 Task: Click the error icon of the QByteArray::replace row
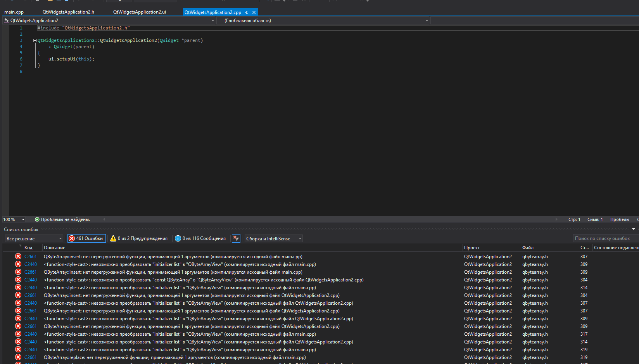tap(18, 357)
